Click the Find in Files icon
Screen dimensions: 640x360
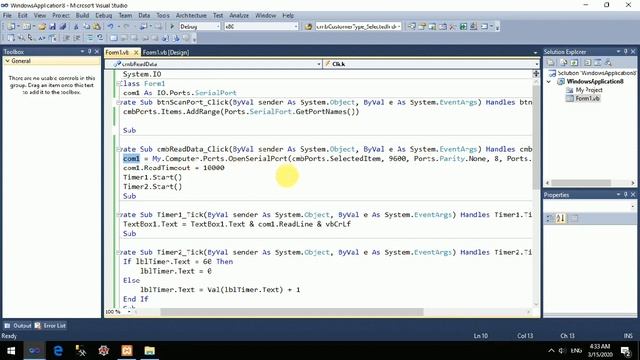point(309,27)
